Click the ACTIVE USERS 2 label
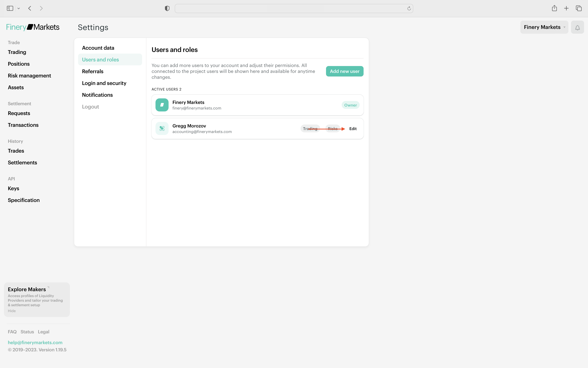The height and width of the screenshot is (368, 588). coord(166,89)
